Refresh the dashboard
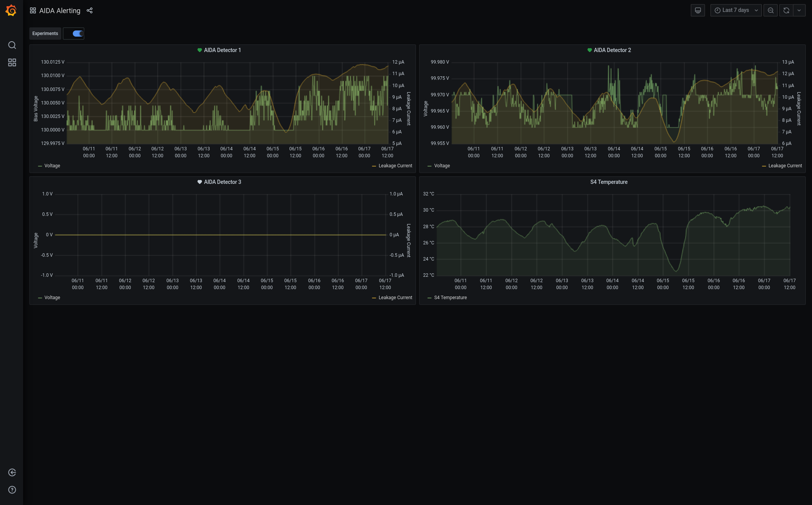The image size is (812, 505). point(786,10)
